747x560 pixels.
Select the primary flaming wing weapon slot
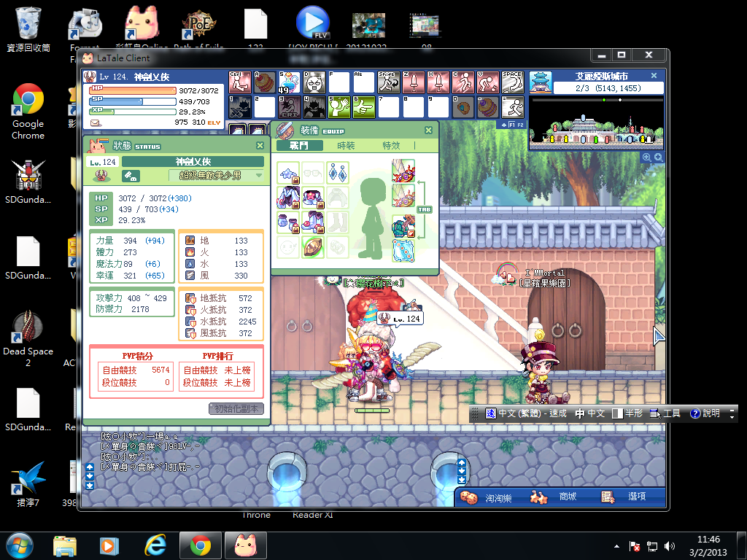pyautogui.click(x=403, y=171)
